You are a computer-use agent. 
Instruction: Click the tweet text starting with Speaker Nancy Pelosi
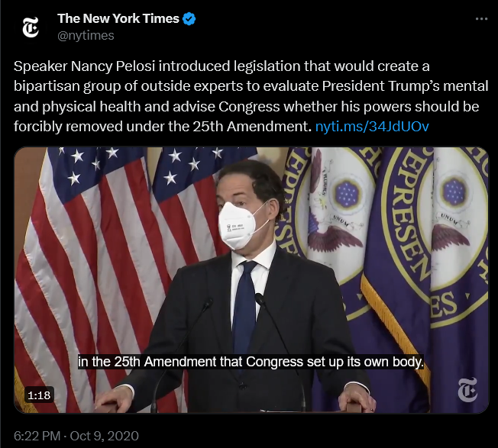251,96
